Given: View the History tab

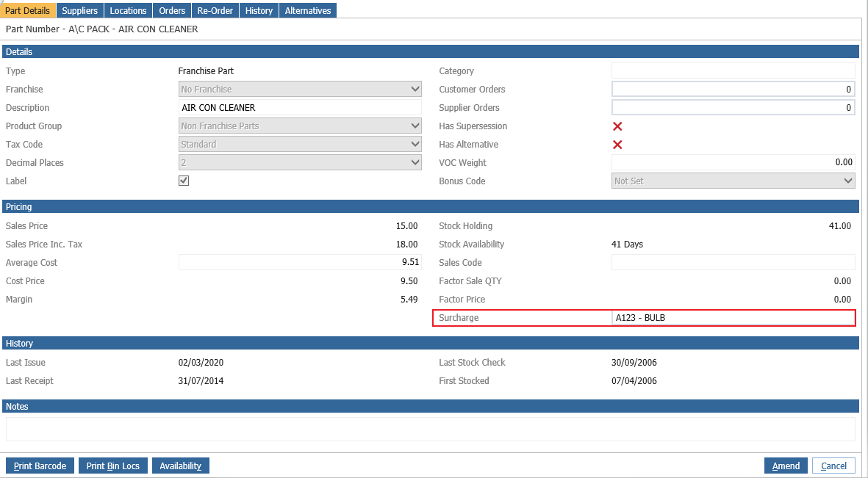Looking at the screenshot, I should click(259, 10).
